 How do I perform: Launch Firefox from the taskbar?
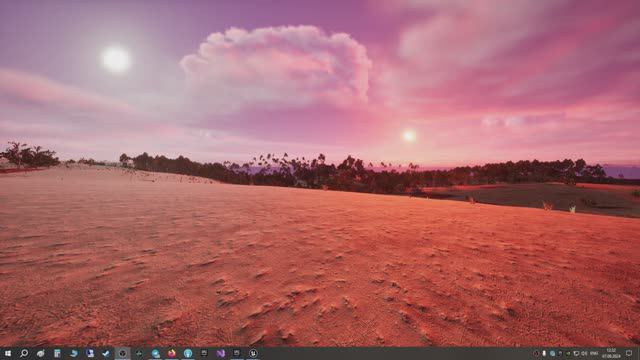click(x=171, y=353)
